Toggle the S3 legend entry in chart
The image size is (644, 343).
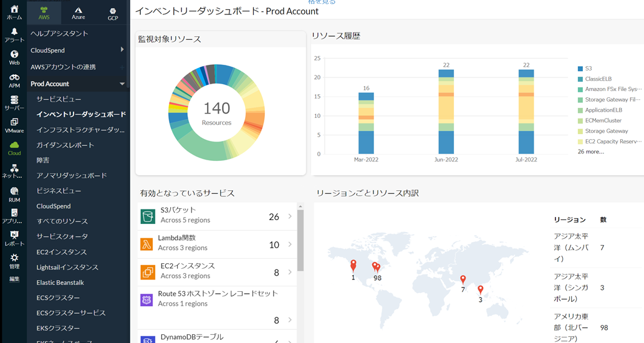[588, 69]
